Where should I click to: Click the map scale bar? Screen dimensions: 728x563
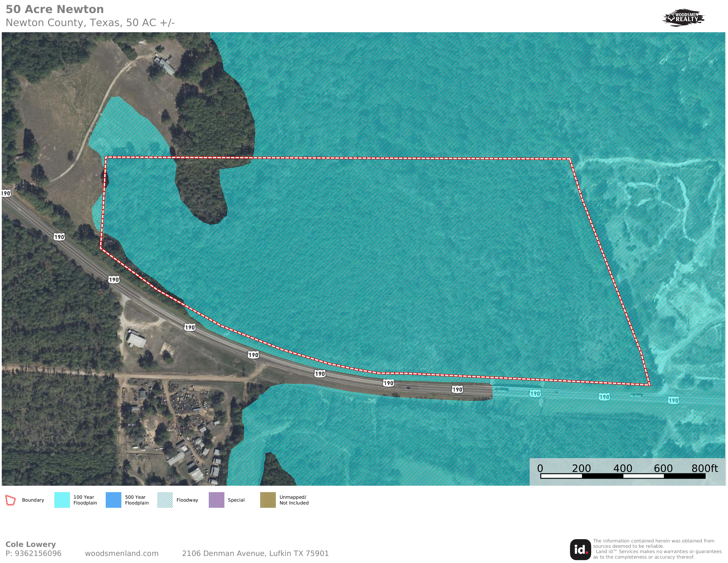[623, 476]
